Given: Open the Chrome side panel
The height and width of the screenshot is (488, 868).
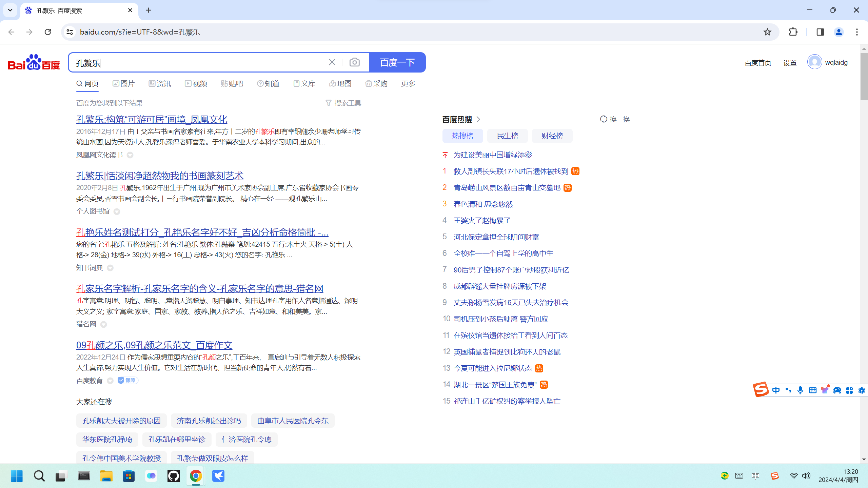Looking at the screenshot, I should coord(820,32).
